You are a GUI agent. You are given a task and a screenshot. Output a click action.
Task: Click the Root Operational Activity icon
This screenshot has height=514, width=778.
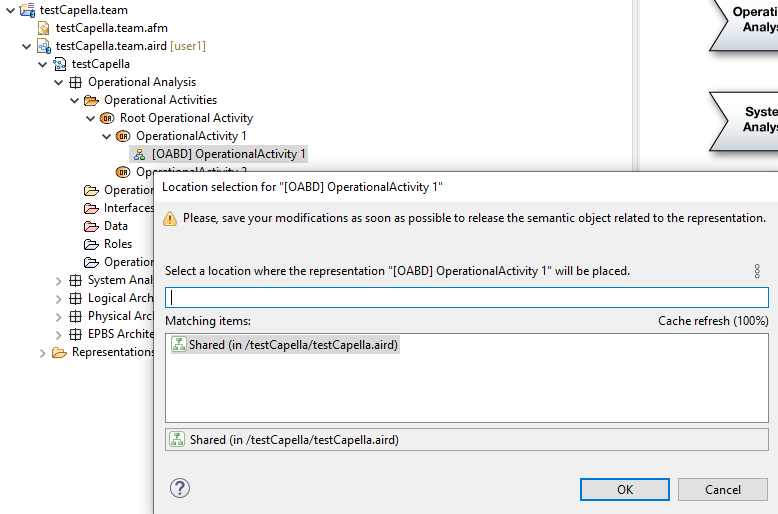click(x=108, y=118)
